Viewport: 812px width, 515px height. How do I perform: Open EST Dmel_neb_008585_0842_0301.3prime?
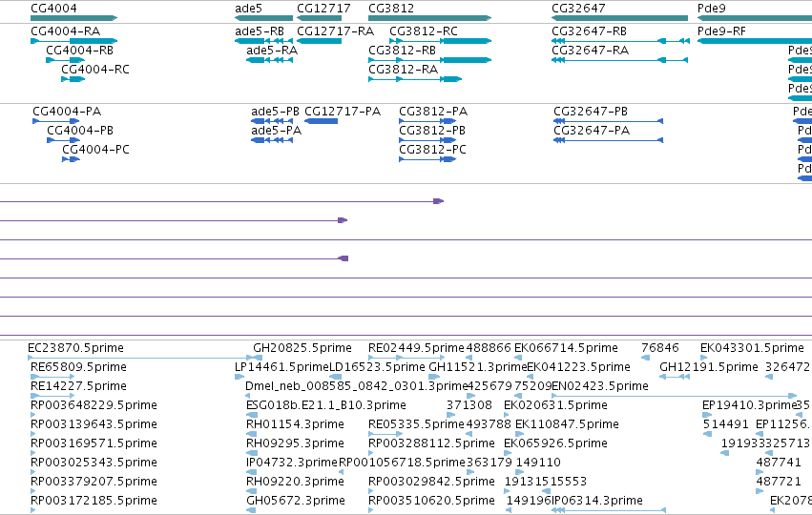[356, 386]
